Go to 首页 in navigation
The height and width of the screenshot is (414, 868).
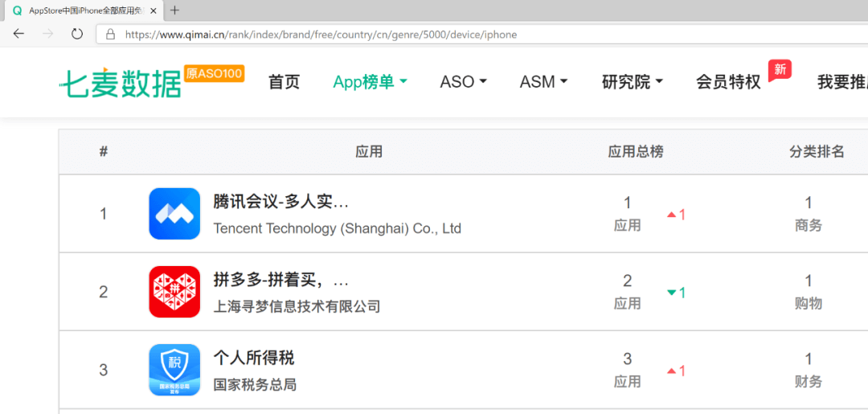click(284, 82)
